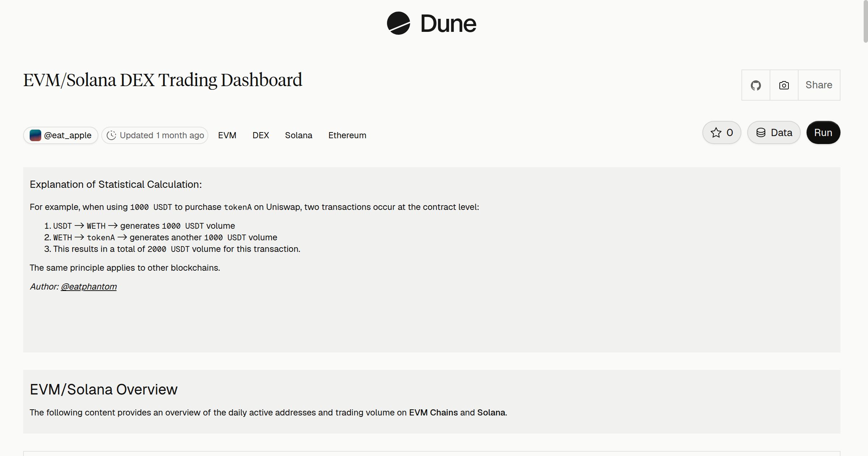Select the Ethereum tag
The width and height of the screenshot is (868, 456).
pyautogui.click(x=347, y=135)
